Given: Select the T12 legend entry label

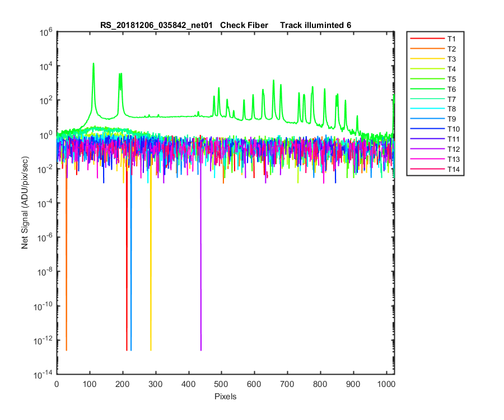Looking at the screenshot, I should [454, 149].
